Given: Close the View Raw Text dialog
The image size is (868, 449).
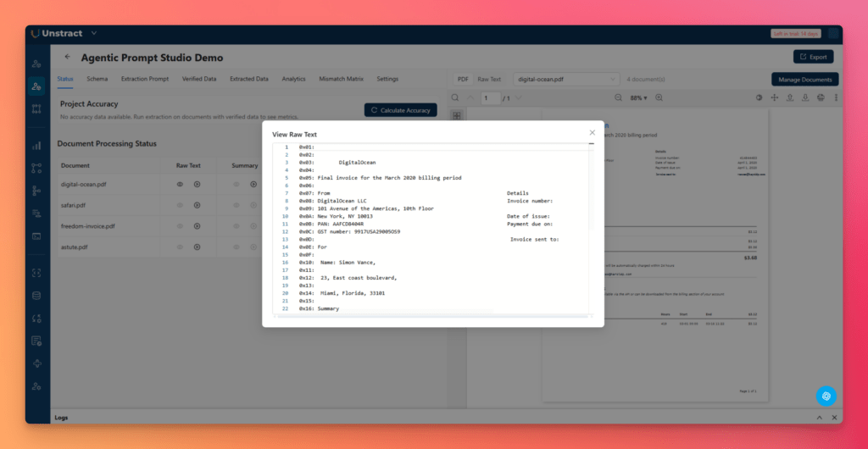Looking at the screenshot, I should click(x=592, y=133).
